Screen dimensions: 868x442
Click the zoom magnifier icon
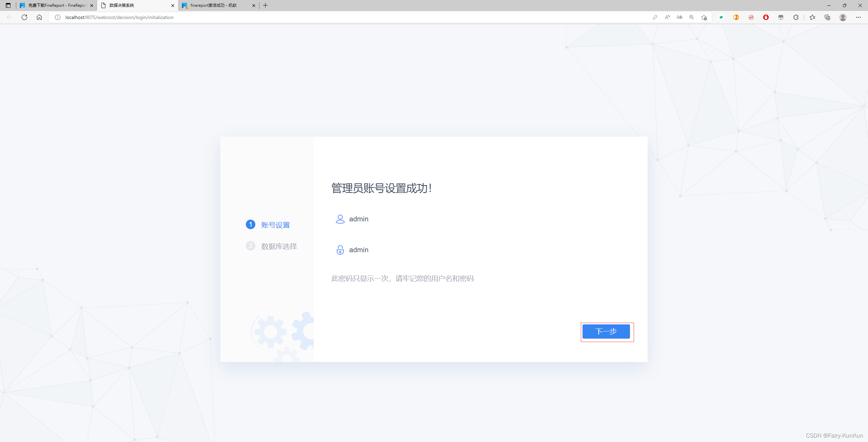[691, 17]
